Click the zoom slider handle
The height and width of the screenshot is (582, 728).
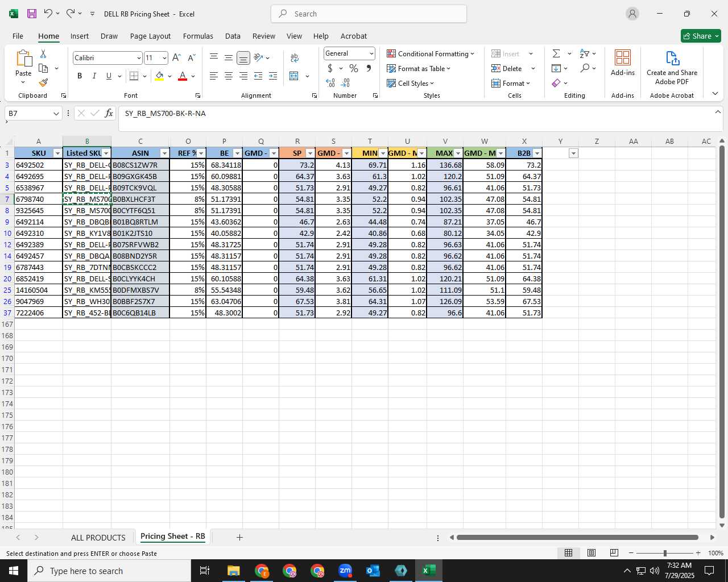pyautogui.click(x=665, y=553)
